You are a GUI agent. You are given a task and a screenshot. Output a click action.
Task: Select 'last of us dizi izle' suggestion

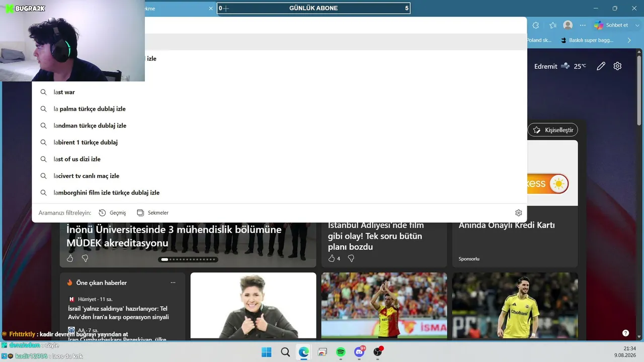click(x=279, y=159)
